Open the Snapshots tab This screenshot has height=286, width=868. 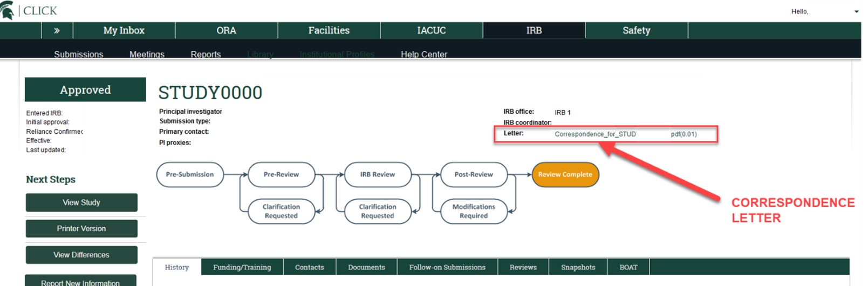pyautogui.click(x=578, y=267)
